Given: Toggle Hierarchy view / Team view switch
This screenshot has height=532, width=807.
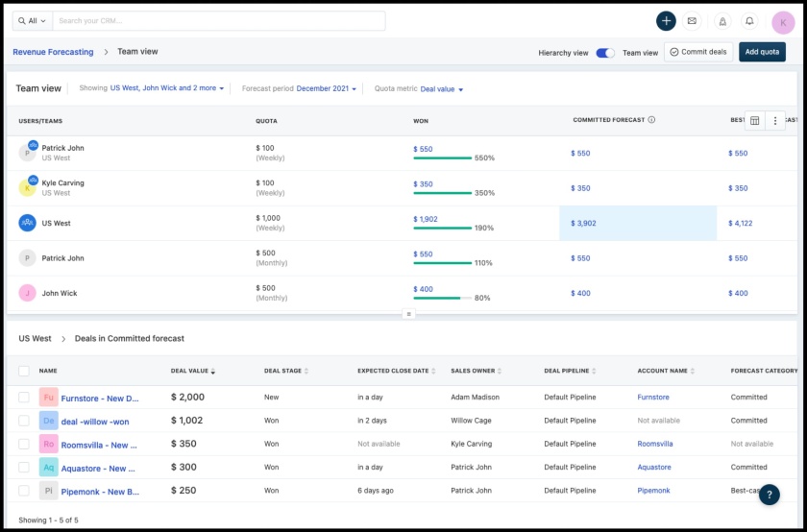Looking at the screenshot, I should tap(605, 53).
